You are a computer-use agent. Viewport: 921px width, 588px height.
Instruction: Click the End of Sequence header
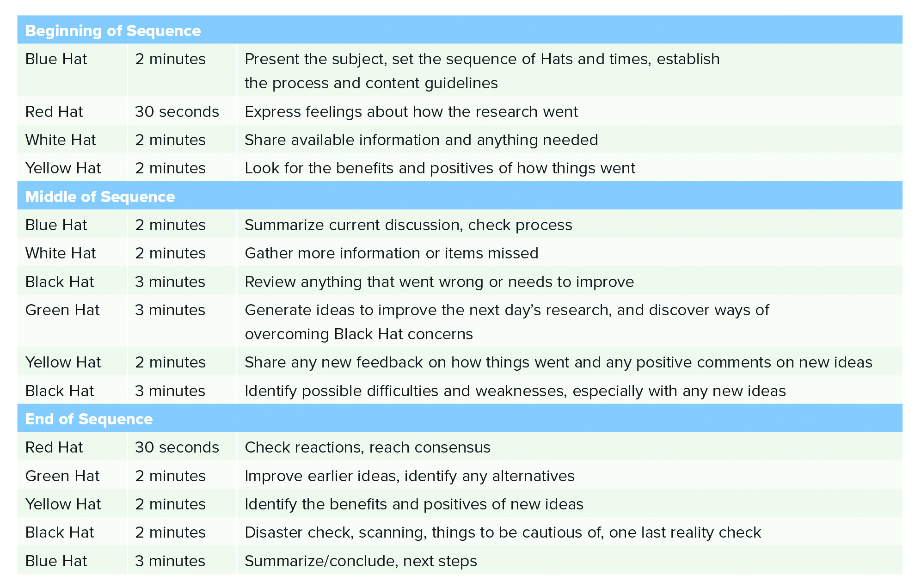point(89,419)
